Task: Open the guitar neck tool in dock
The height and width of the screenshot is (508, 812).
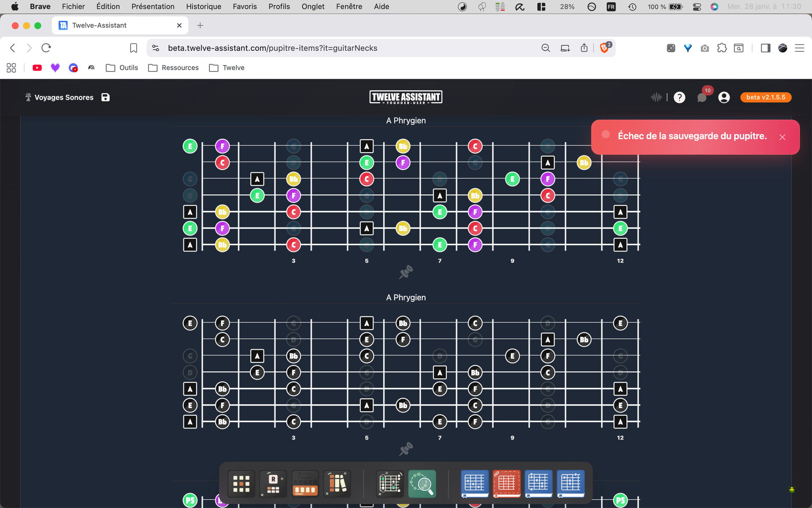Action: click(x=390, y=483)
